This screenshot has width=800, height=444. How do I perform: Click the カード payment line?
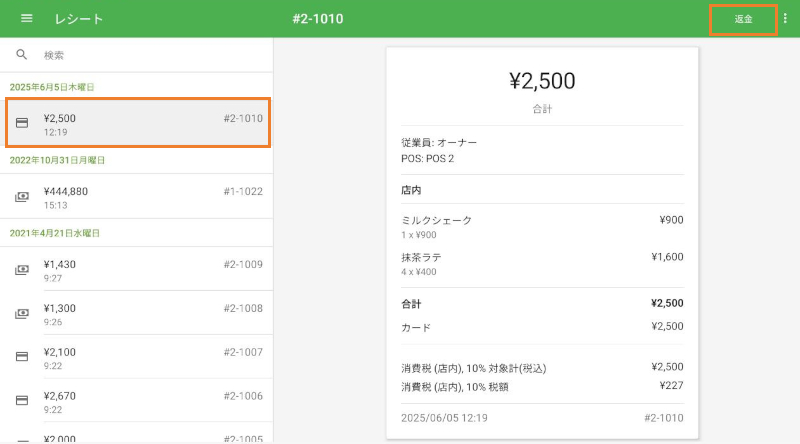point(542,327)
